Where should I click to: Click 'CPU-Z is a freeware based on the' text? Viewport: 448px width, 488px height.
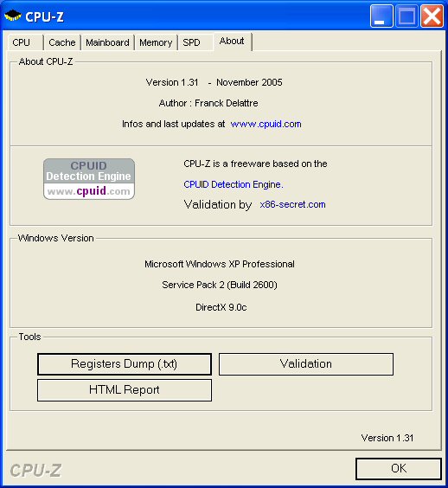point(255,164)
